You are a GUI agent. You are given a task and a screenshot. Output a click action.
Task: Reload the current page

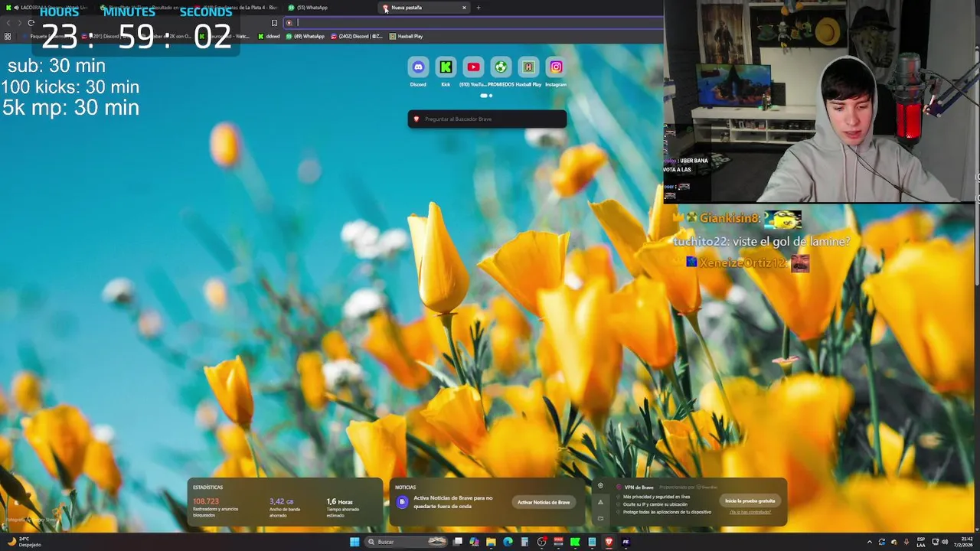point(31,23)
